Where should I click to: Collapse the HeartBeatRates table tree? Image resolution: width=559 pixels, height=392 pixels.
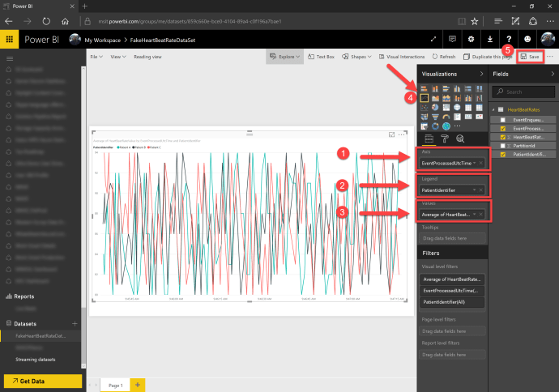(493, 110)
